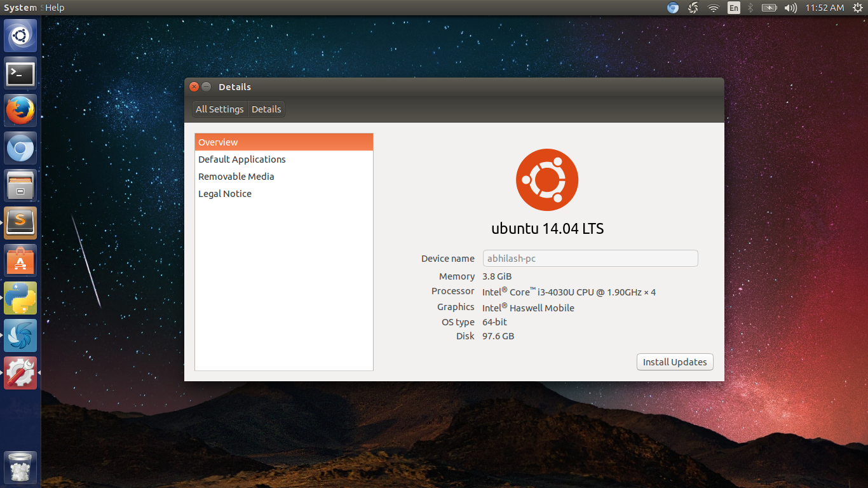Click the Shutter indicator in top panel
Screen dimensions: 868x488
[x=693, y=8]
